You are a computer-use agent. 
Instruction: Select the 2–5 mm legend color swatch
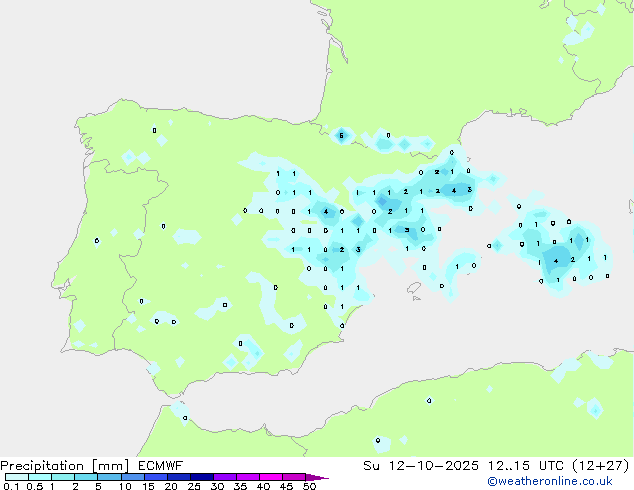[x=86, y=477]
